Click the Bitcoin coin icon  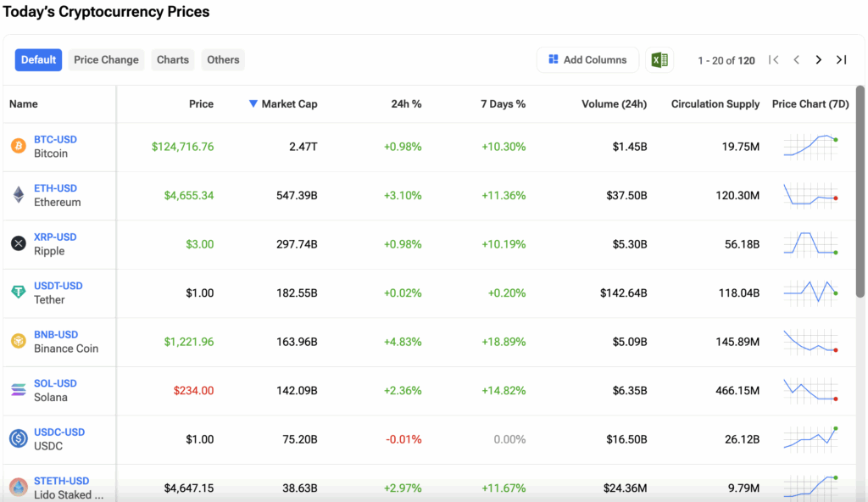[x=19, y=147]
